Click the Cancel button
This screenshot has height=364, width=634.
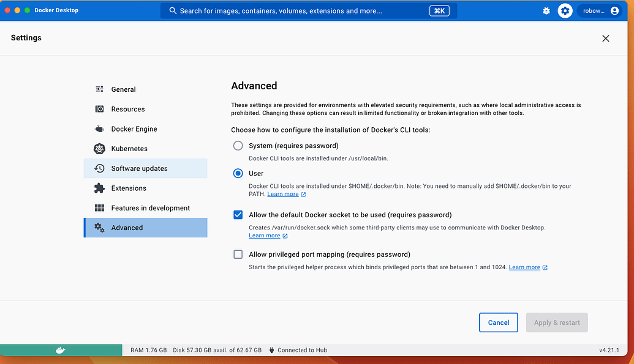pyautogui.click(x=498, y=322)
